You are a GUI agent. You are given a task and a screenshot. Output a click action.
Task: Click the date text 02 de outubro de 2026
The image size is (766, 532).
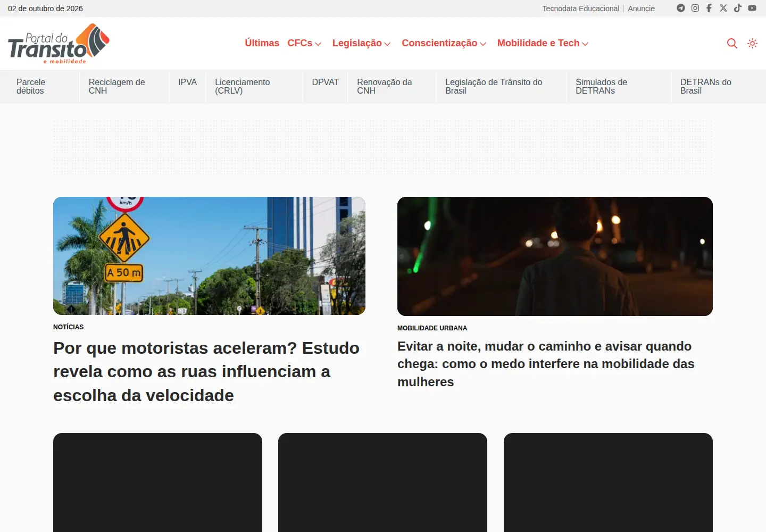[x=45, y=9]
